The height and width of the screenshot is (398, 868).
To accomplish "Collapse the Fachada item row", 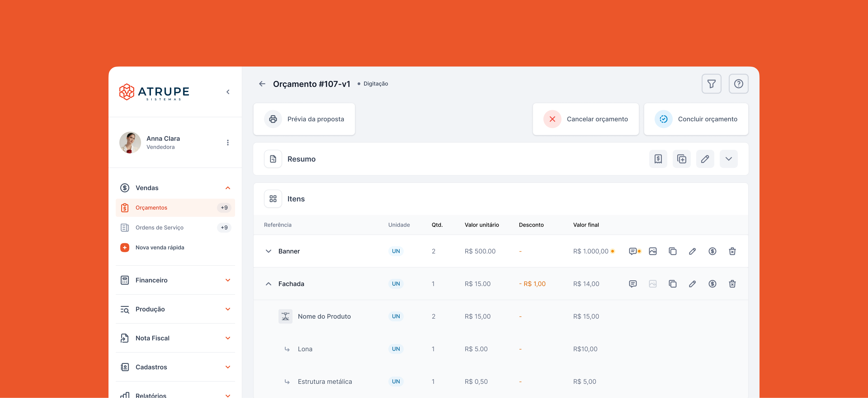I will click(x=268, y=284).
